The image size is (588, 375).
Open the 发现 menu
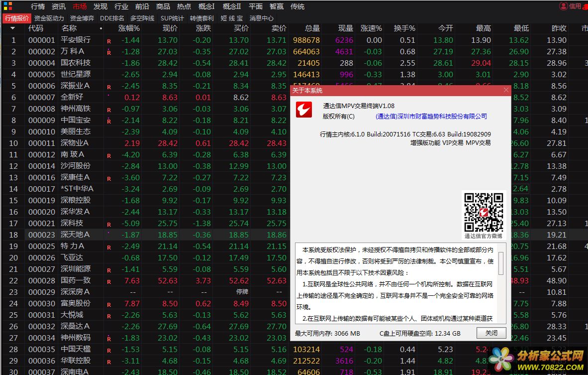pyautogui.click(x=100, y=6)
